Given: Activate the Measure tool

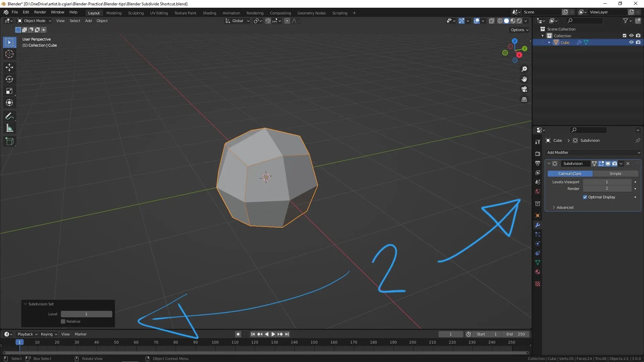Looking at the screenshot, I should 9,128.
